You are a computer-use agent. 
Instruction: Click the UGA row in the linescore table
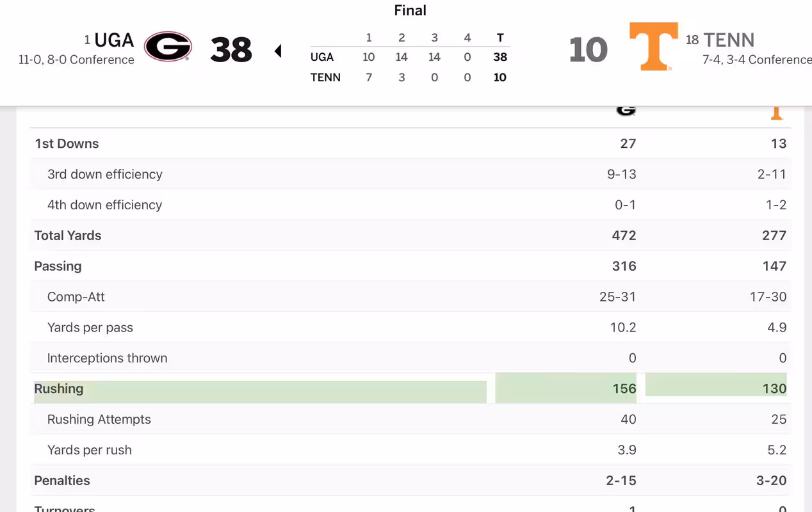pos(410,57)
